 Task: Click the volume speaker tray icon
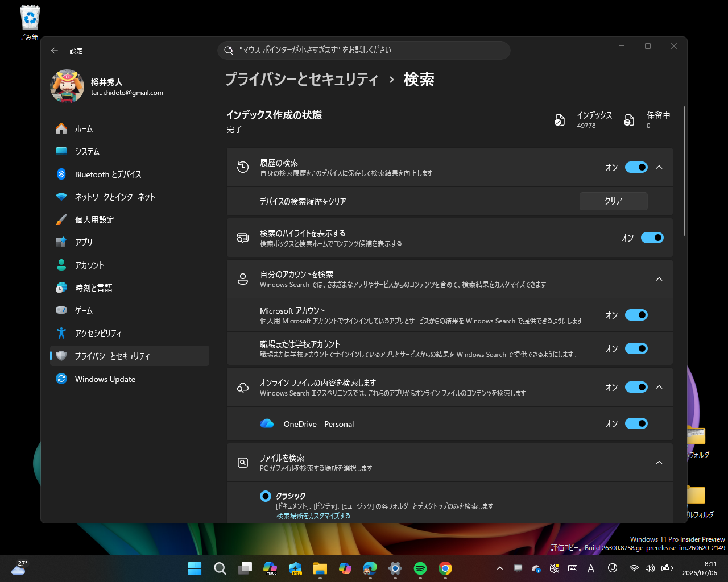pyautogui.click(x=651, y=568)
